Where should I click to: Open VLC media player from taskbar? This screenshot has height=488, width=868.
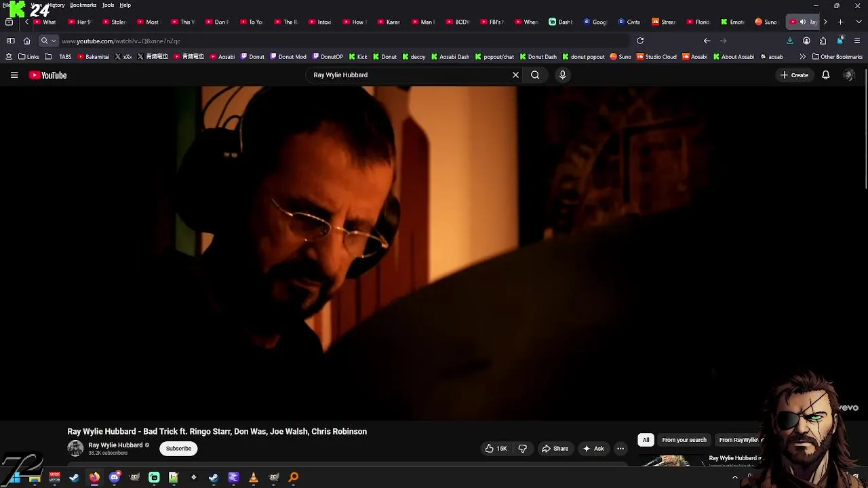[x=253, y=477]
